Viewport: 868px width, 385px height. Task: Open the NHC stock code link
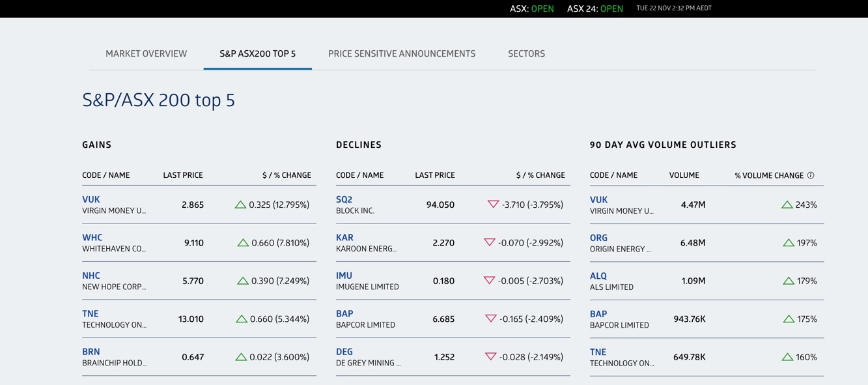pos(91,276)
